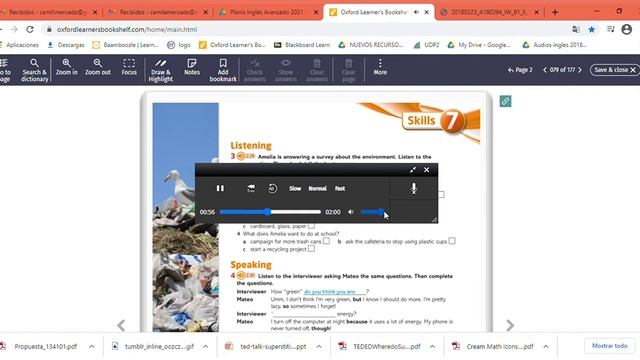Reload the current page
Screen dimensions: 640x360
click(x=30, y=29)
